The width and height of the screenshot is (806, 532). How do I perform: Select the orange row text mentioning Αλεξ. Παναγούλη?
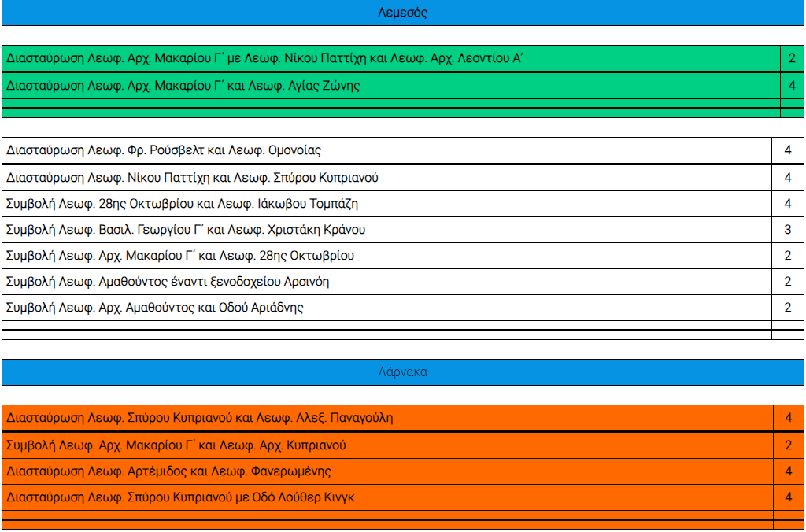click(x=200, y=418)
